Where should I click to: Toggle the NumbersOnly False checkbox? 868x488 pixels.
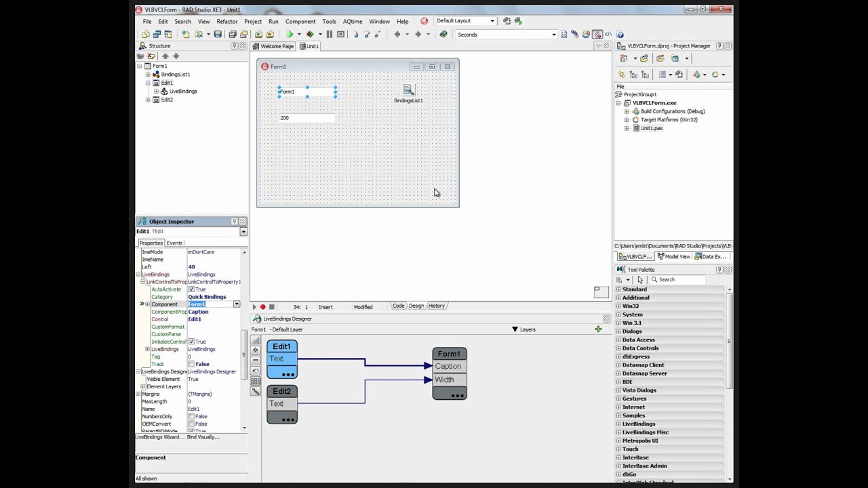191,416
